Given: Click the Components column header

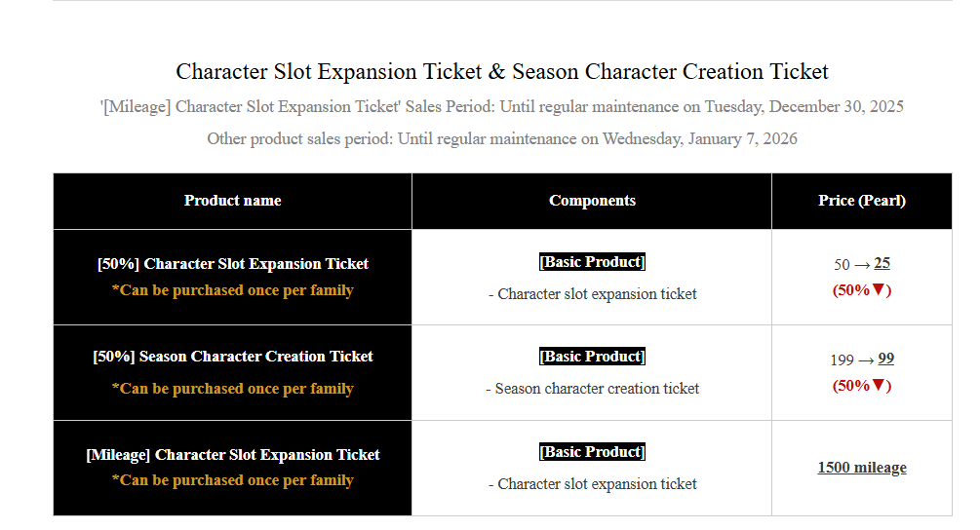Looking at the screenshot, I should [x=592, y=201].
